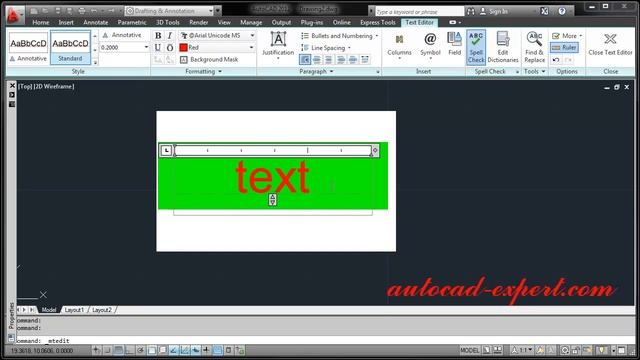Viewport: 640px width, 360px height.
Task: Open the Help question mark icon
Action: coord(562,11)
